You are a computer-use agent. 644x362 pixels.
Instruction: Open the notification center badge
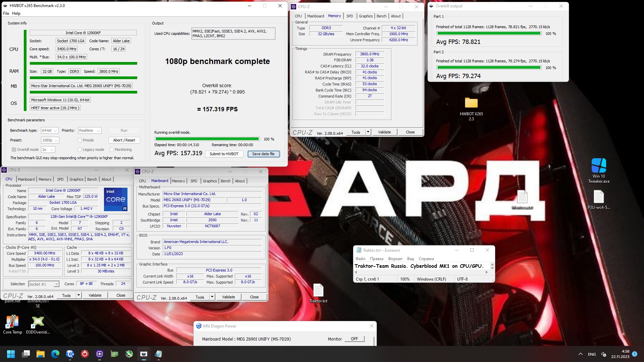(635, 354)
